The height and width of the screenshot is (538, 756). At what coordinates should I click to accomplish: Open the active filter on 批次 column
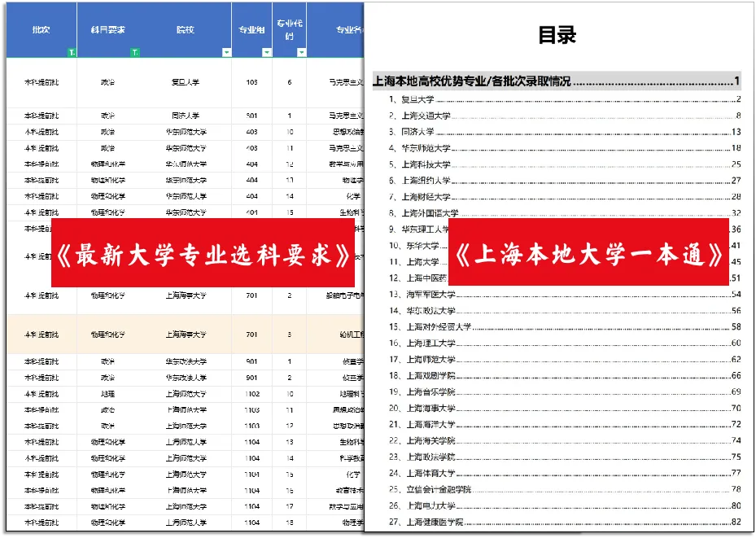[72, 53]
